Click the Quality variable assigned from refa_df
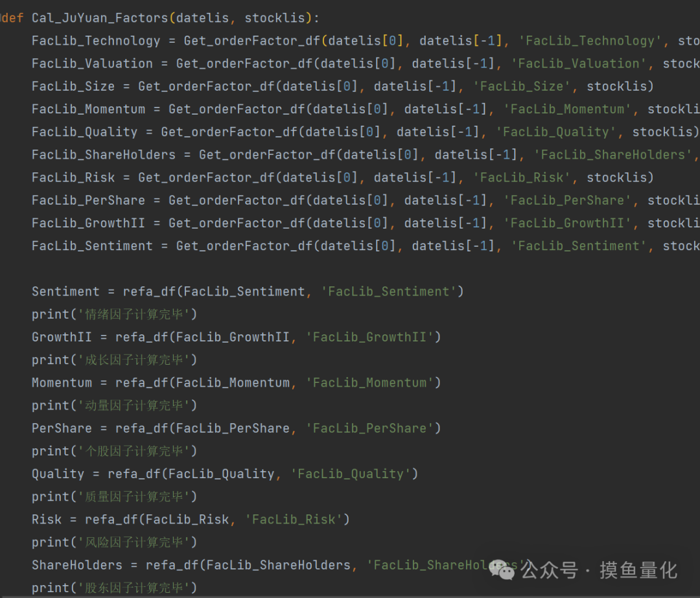700x598 pixels. point(58,474)
